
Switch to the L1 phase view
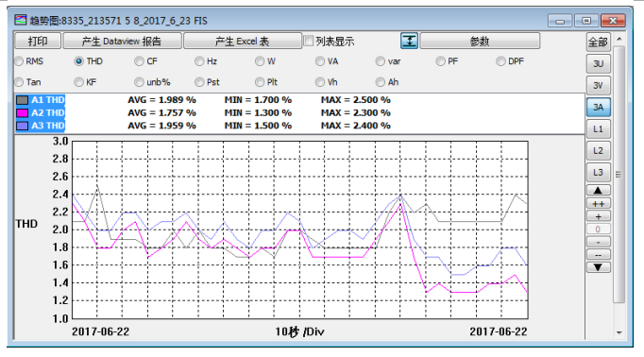[598, 129]
